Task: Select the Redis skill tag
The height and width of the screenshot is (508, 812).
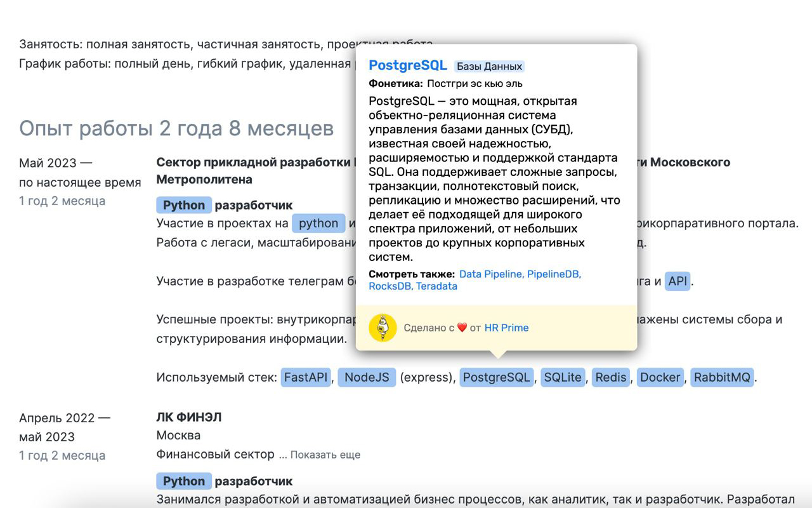Action: pos(610,377)
